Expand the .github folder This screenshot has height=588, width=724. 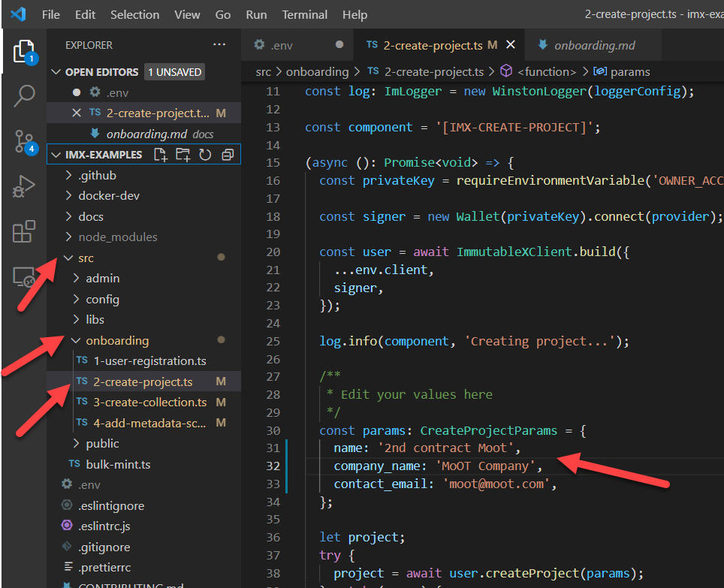pyautogui.click(x=68, y=175)
